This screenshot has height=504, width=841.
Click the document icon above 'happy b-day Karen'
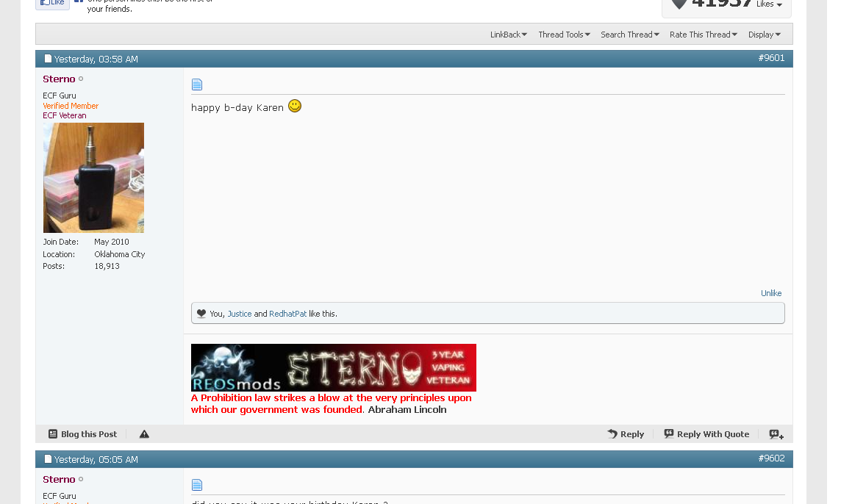pyautogui.click(x=197, y=84)
